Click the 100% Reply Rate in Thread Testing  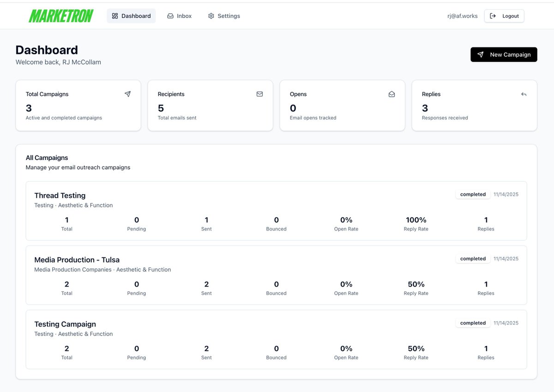(416, 220)
